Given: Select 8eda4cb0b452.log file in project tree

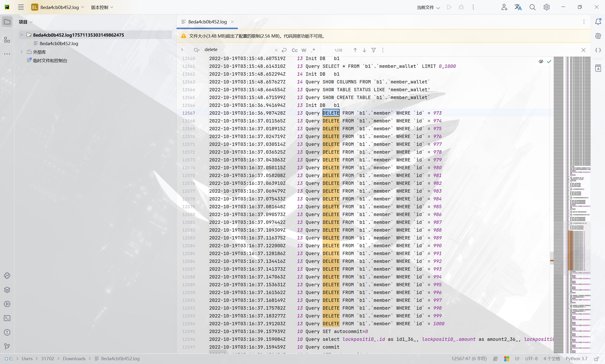Looking at the screenshot, I should pos(59,43).
